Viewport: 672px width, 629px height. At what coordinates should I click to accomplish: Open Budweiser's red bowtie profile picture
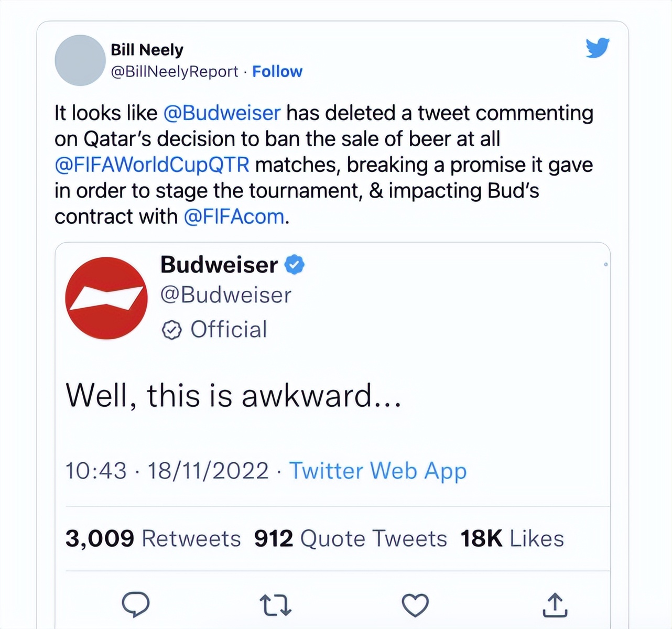point(106,298)
